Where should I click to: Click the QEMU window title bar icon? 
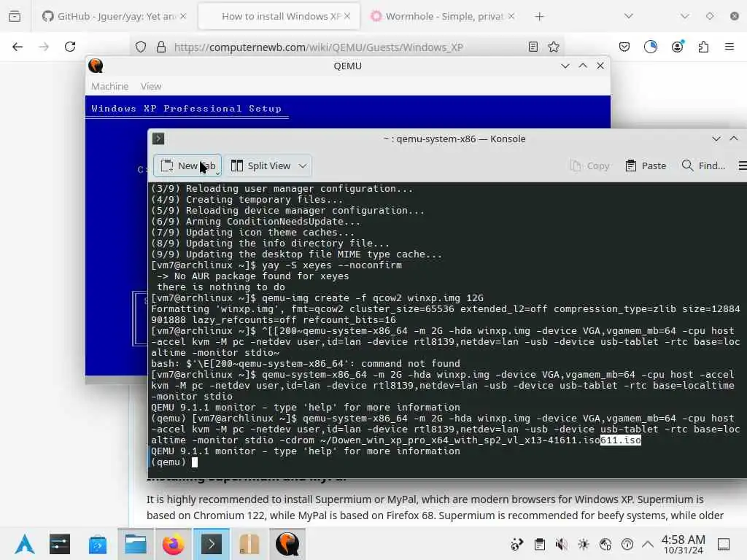pos(96,66)
